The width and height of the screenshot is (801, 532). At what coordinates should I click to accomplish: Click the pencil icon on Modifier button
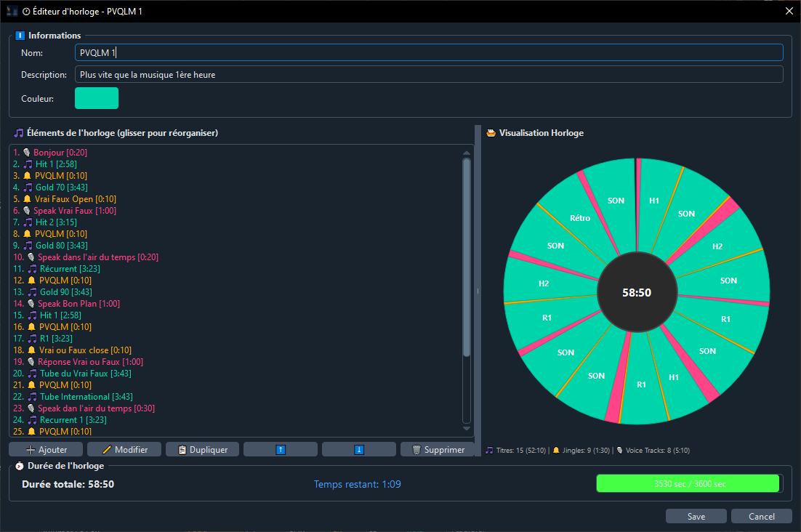(x=106, y=448)
